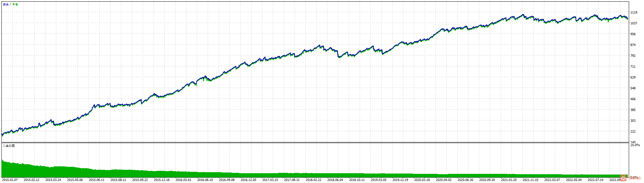The image size is (644, 183).
Task: Click the blue 结余 legend label
Action: pos(6,4)
